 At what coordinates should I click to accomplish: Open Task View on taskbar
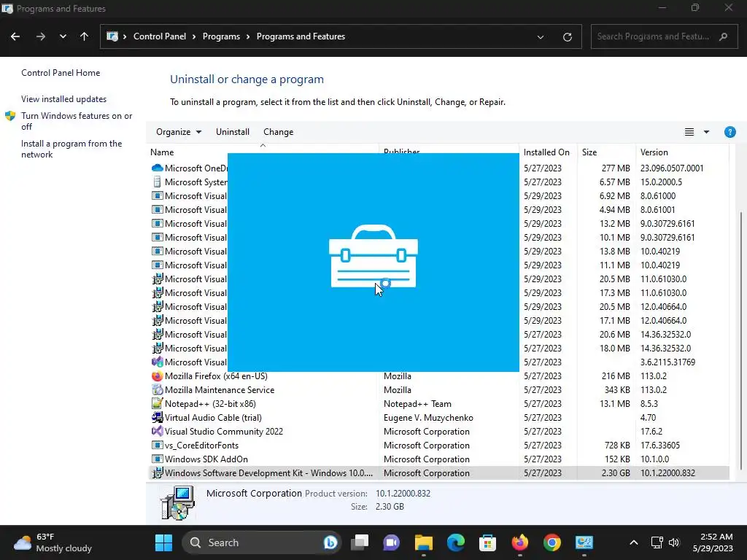point(360,542)
